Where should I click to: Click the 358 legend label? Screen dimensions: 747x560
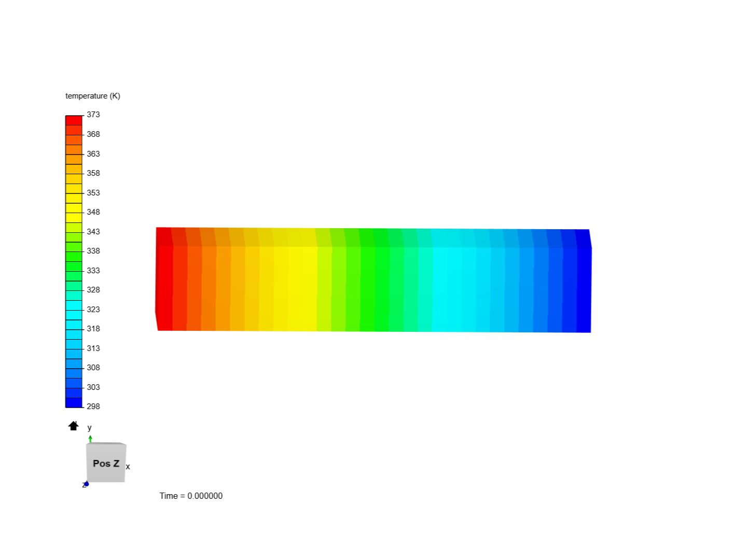click(93, 173)
